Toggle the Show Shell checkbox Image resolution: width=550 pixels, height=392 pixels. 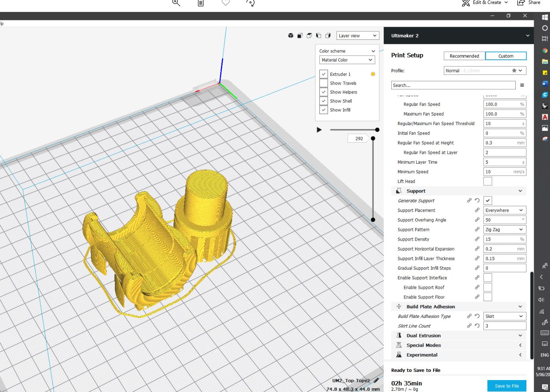point(323,101)
